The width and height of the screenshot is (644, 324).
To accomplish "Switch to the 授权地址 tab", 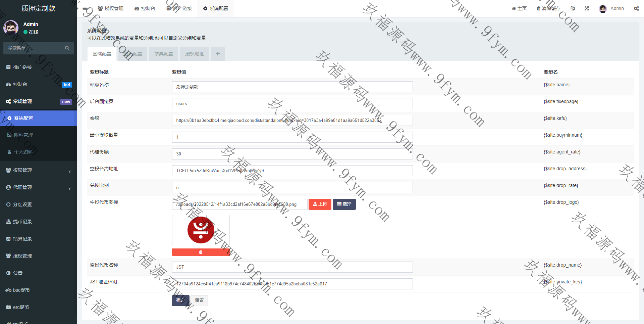I will 195,54.
